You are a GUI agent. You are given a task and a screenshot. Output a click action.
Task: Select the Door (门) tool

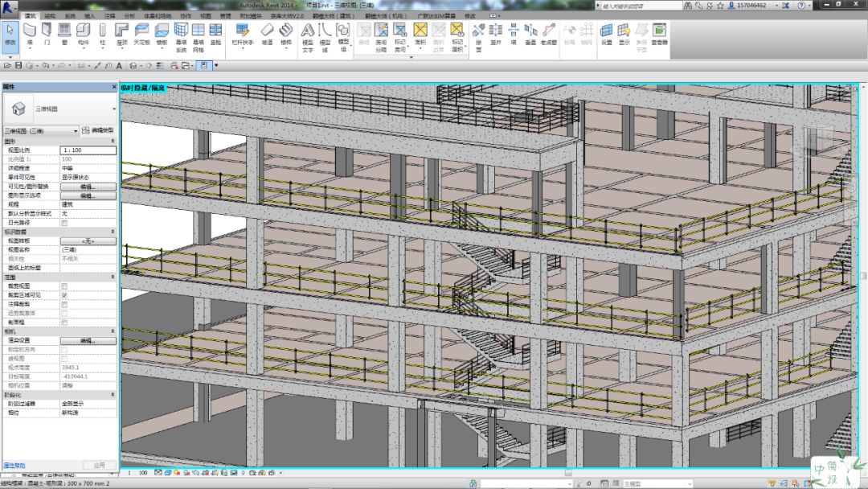(x=47, y=35)
